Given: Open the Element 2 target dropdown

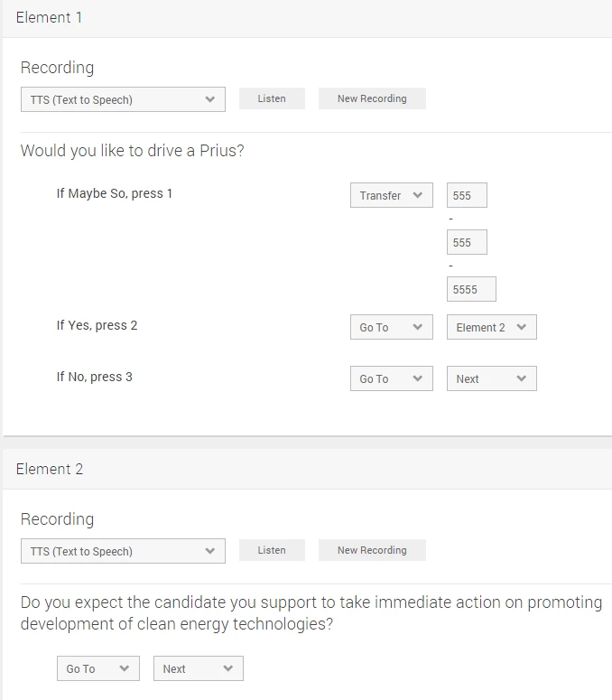Looking at the screenshot, I should coord(491,327).
